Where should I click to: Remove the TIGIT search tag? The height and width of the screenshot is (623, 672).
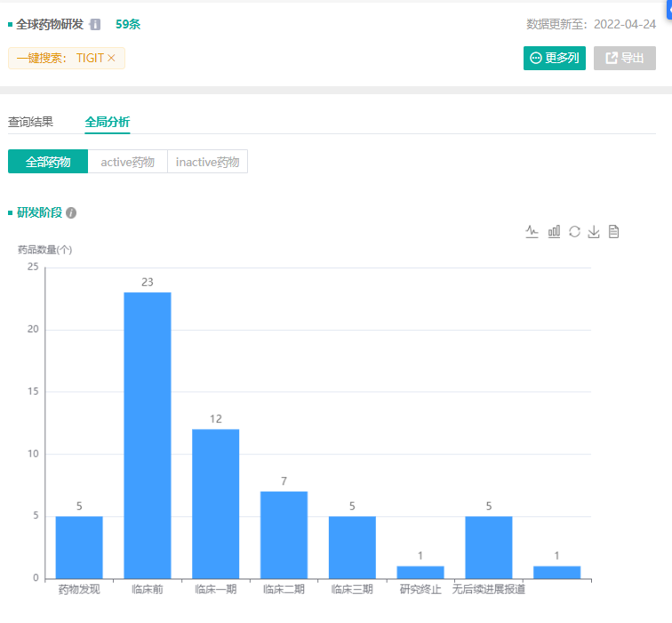(111, 58)
